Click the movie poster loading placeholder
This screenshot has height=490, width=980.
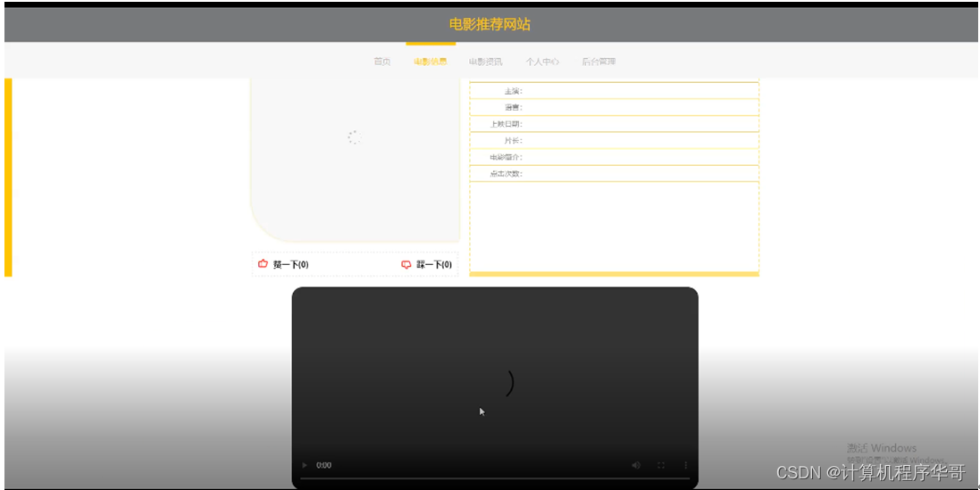(x=355, y=160)
